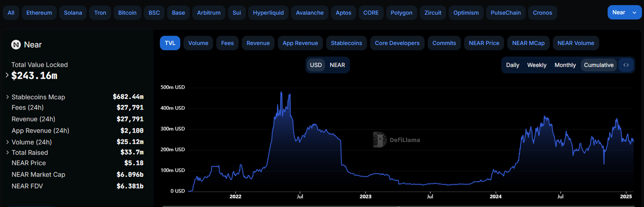
Task: Open the Near chain dropdown
Action: click(624, 12)
